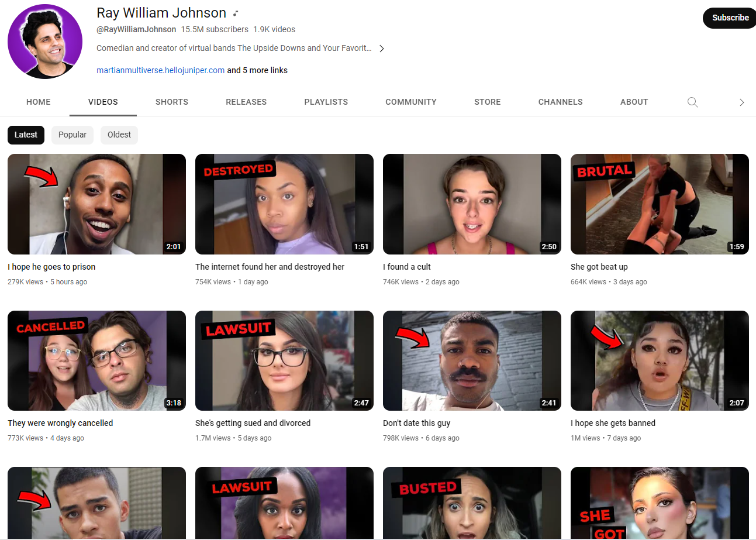756x540 pixels.
Task: Click the 'She's getting sued and divorced' title
Action: pos(253,423)
